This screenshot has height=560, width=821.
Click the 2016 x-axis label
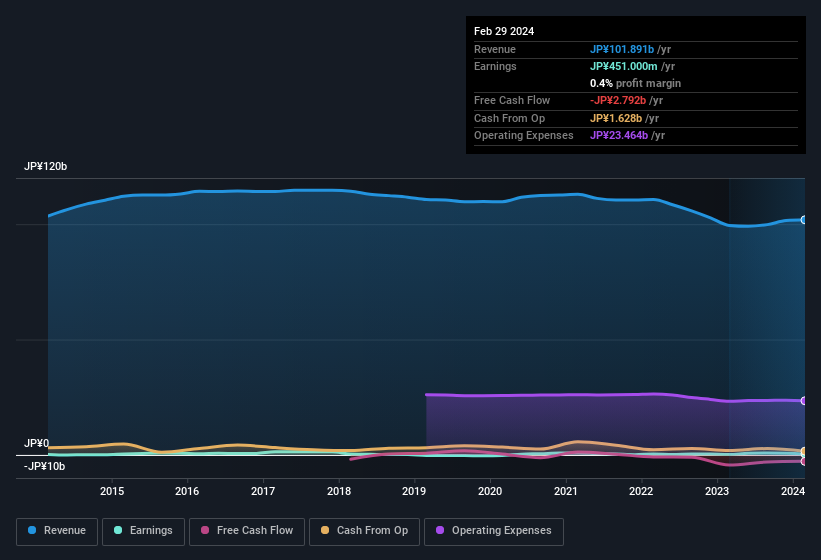187,491
